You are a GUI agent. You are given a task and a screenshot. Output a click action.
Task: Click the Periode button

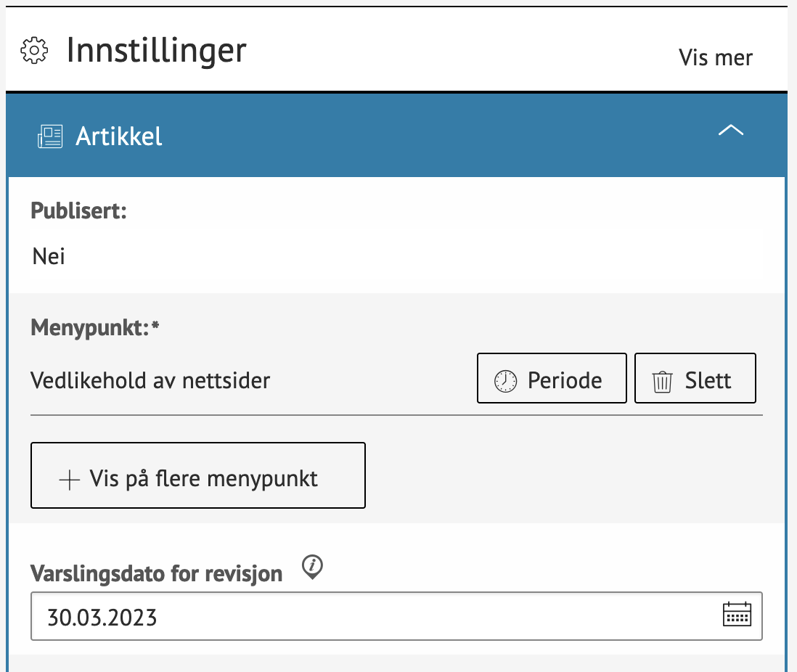point(552,378)
